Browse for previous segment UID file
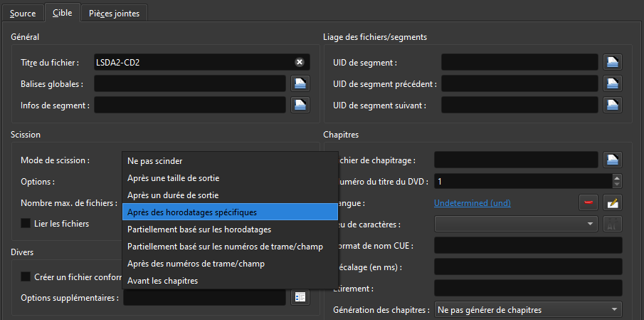This screenshot has width=644, height=320. [x=613, y=84]
